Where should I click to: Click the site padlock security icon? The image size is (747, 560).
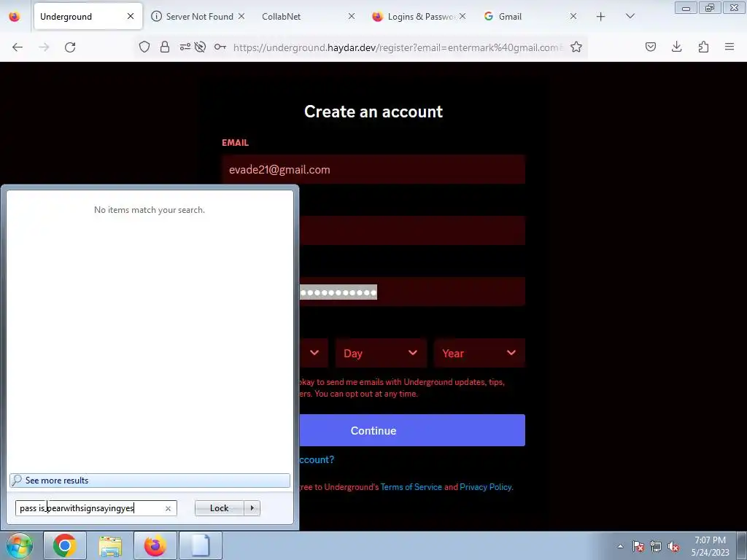[165, 47]
